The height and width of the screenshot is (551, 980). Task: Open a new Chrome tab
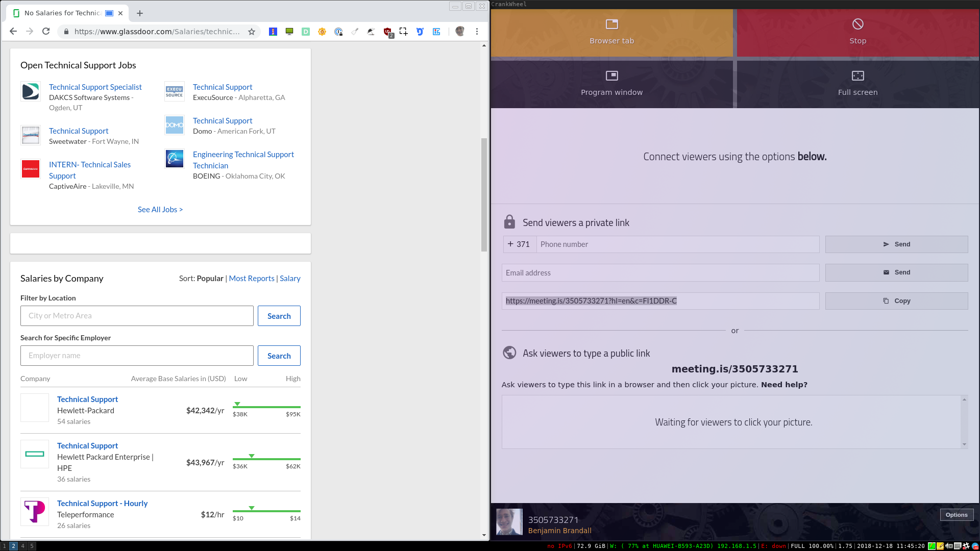click(x=140, y=13)
